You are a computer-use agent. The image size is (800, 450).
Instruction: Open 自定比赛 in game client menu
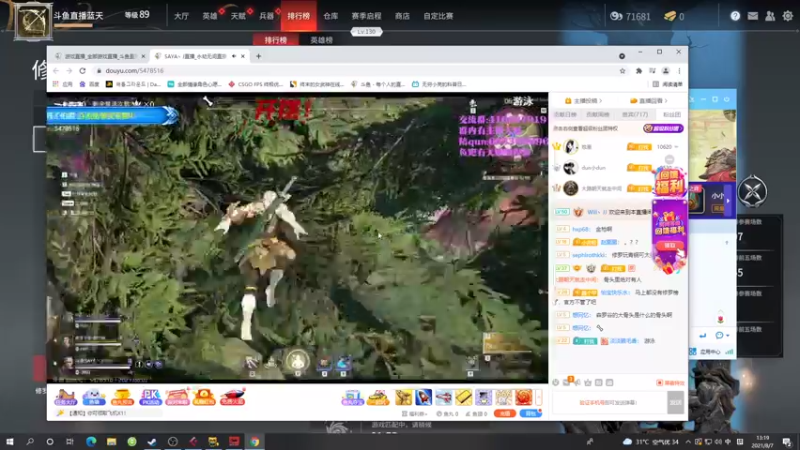point(438,16)
